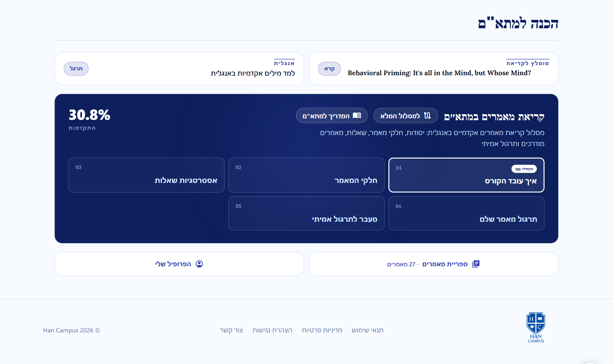This screenshot has height=364, width=613.
Task: Open module 01 'איך עובד הקורס'
Action: [466, 175]
